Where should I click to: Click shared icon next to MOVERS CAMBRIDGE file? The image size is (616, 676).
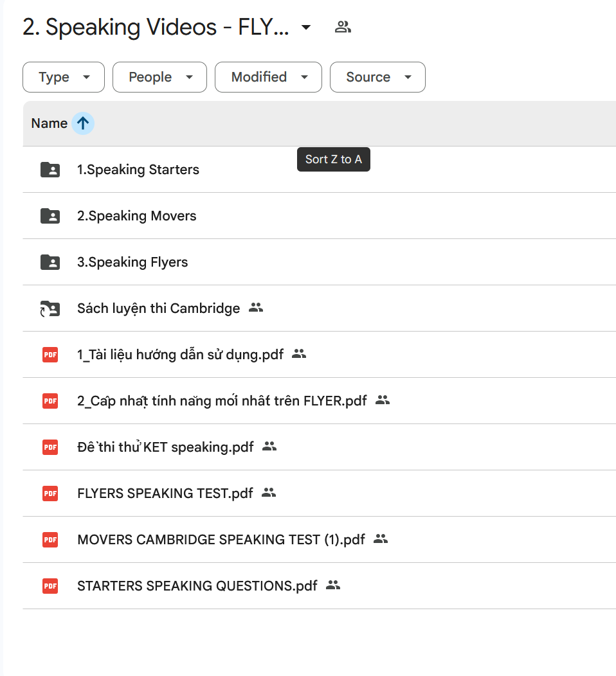click(381, 539)
